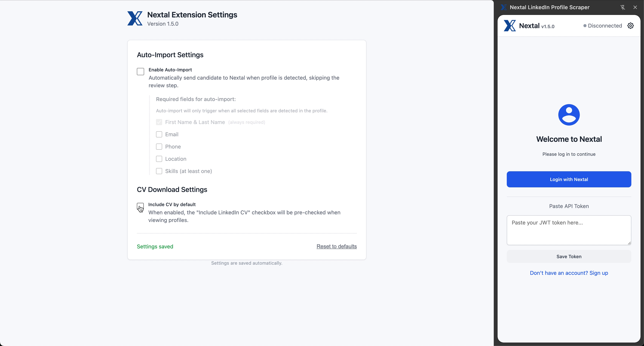Check Skills (at least one)

159,171
